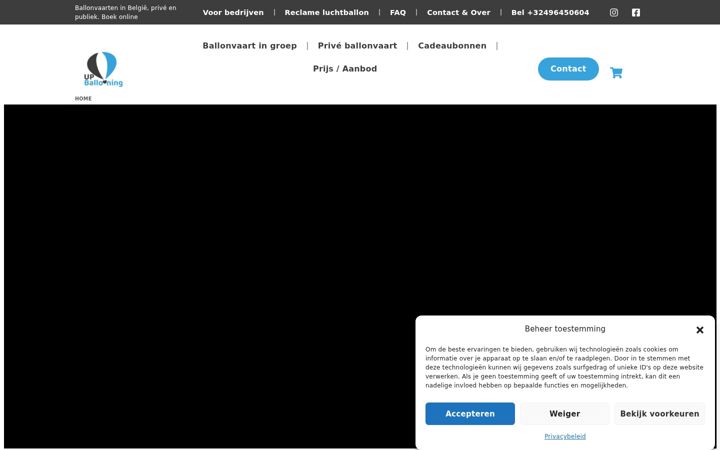720x450 pixels.
Task: Open Reclame luchtballon menu item
Action: tap(326, 12)
